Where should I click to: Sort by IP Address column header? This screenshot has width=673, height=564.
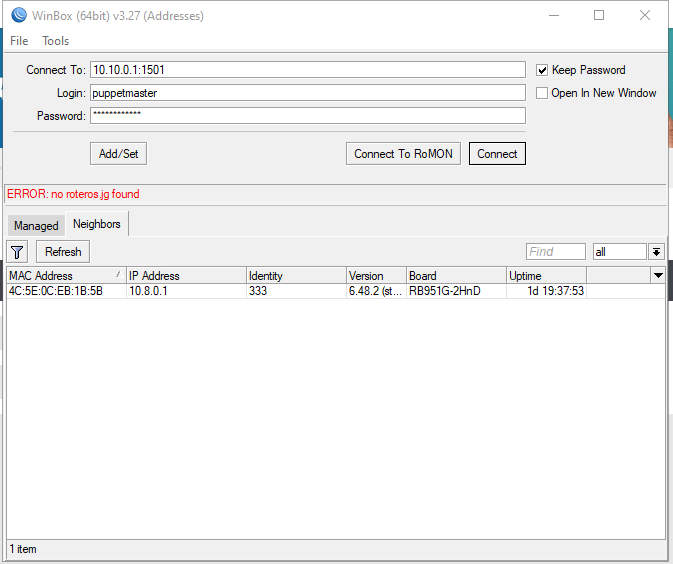pyautogui.click(x=186, y=276)
